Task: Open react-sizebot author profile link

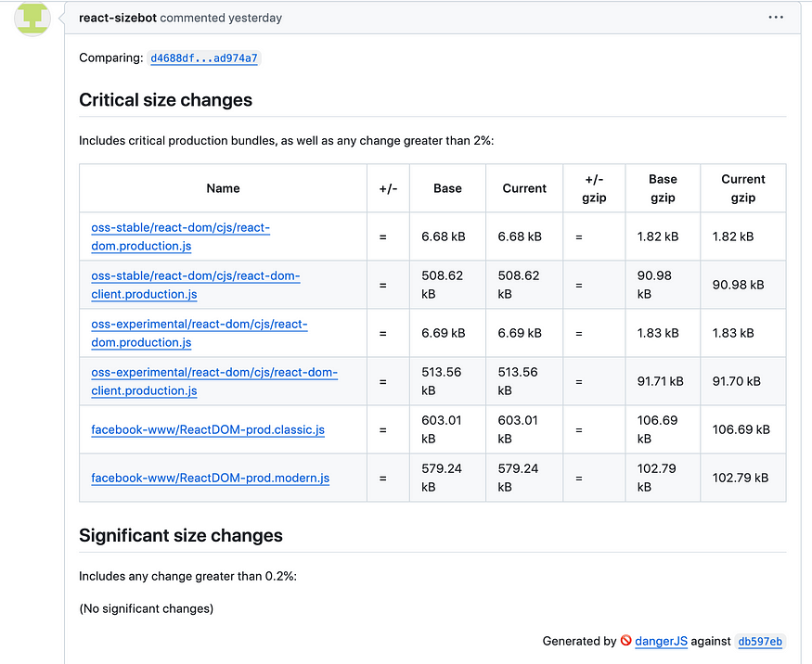Action: click(118, 18)
